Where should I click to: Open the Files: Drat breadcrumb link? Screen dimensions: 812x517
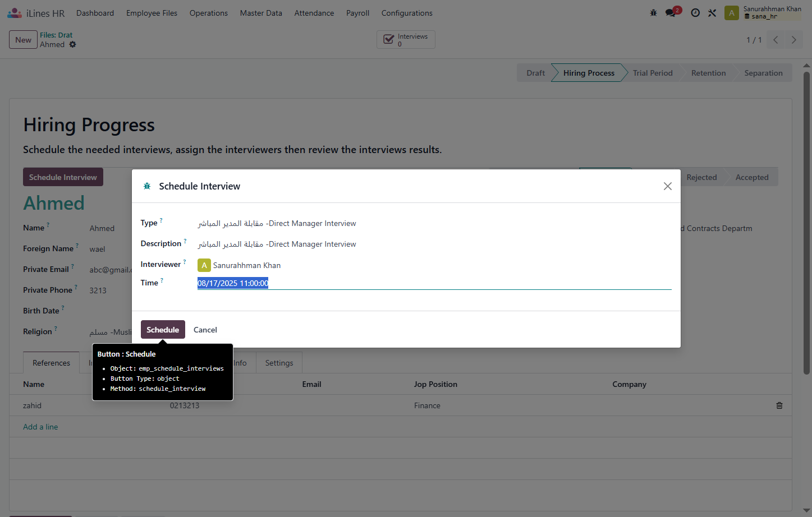coord(56,35)
